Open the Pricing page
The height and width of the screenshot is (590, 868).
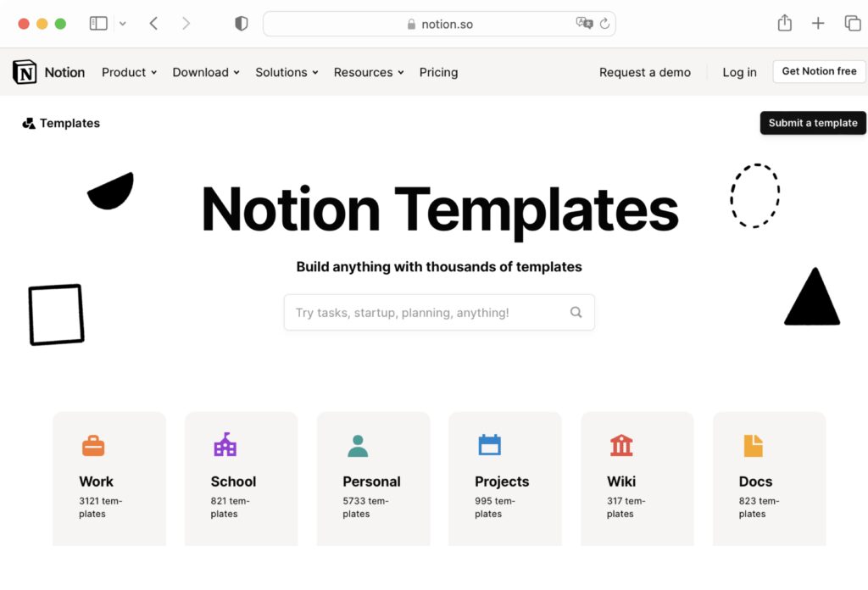click(438, 73)
